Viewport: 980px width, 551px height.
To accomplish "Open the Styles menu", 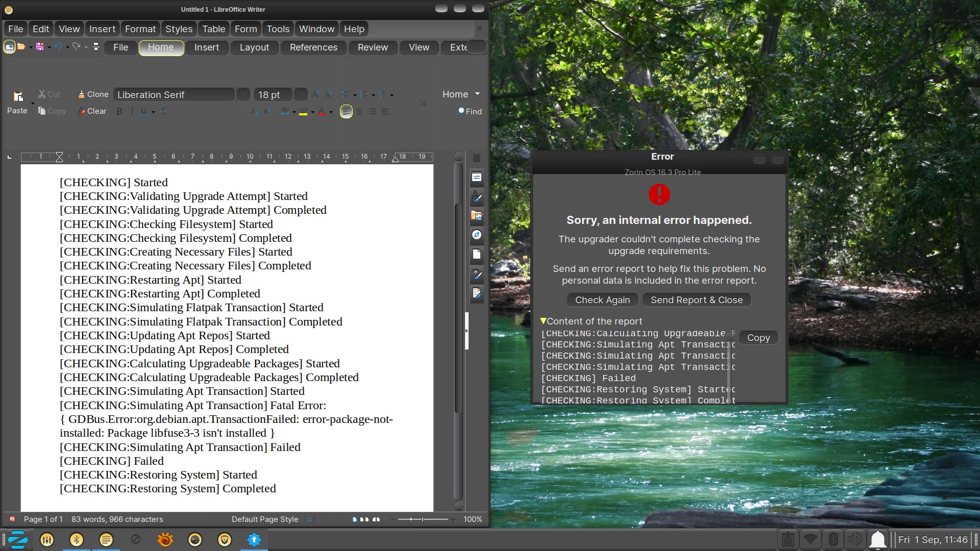I will coord(179,29).
